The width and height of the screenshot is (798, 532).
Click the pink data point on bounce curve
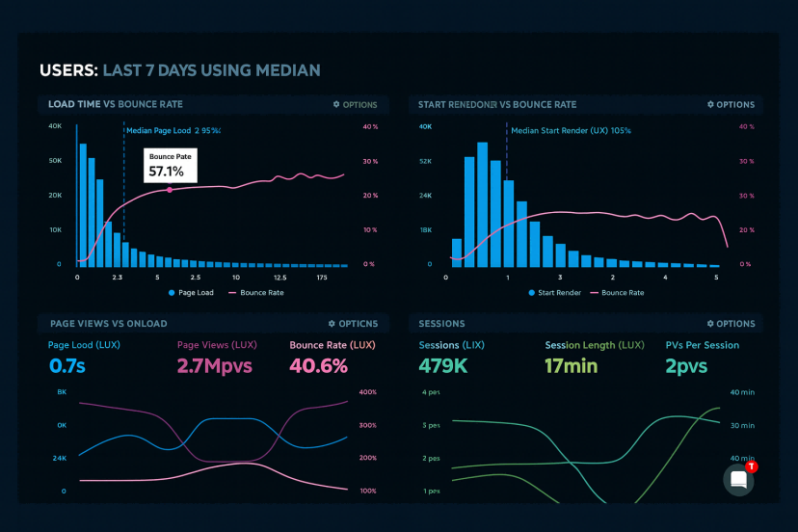(x=170, y=190)
